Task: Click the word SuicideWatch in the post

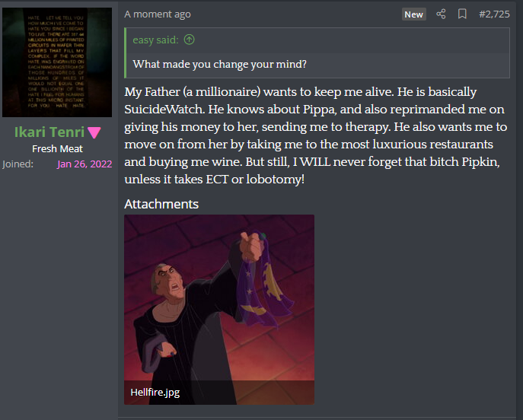Action: 164,110
